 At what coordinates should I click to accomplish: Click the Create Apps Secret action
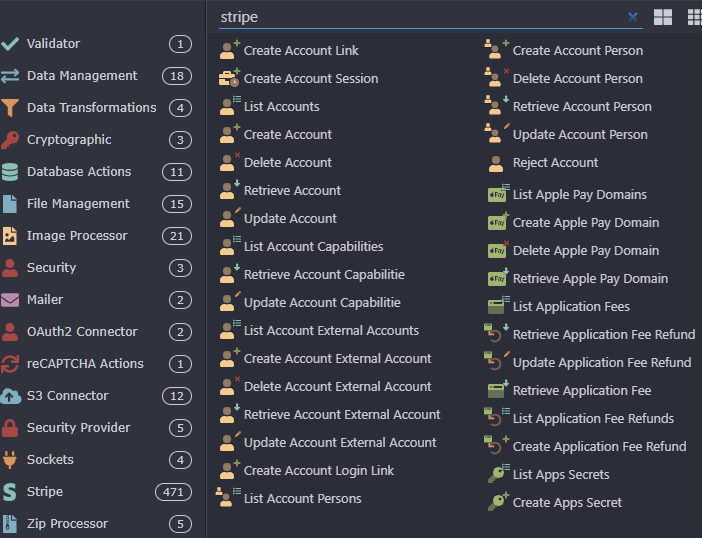pyautogui.click(x=567, y=503)
